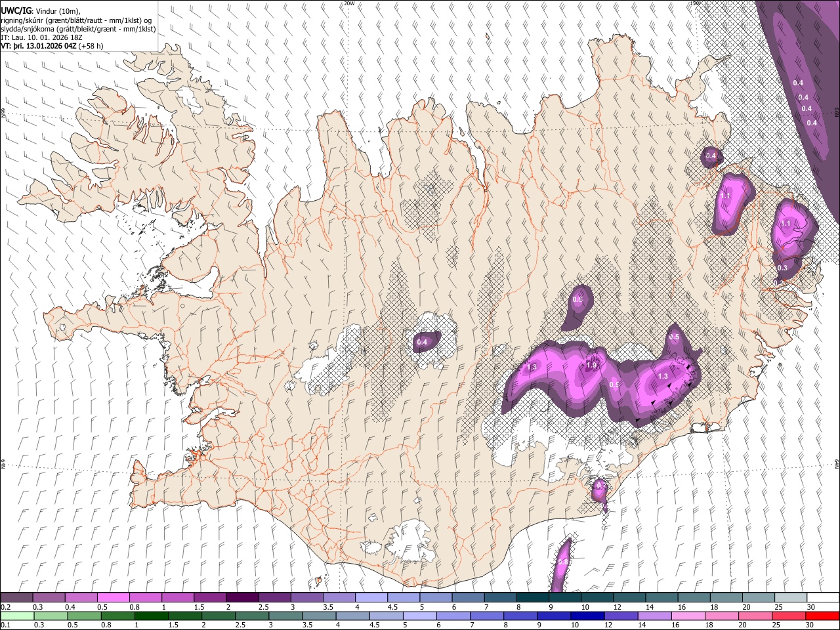
Task: Click the medium purple 3 swatch in snow scale
Action: [306, 598]
